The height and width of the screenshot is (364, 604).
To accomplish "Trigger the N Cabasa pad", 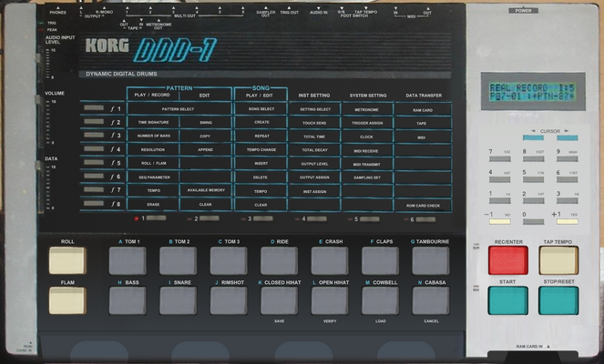I will point(431,301).
